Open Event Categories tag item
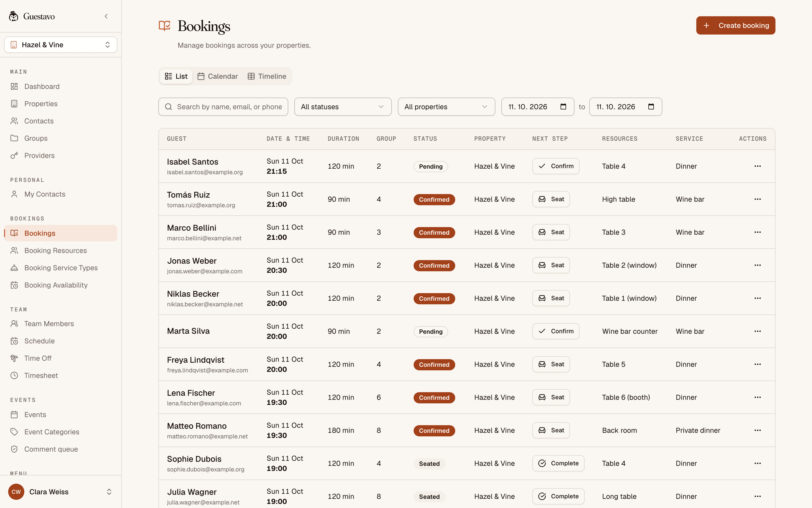This screenshot has height=508, width=812. (x=61, y=432)
